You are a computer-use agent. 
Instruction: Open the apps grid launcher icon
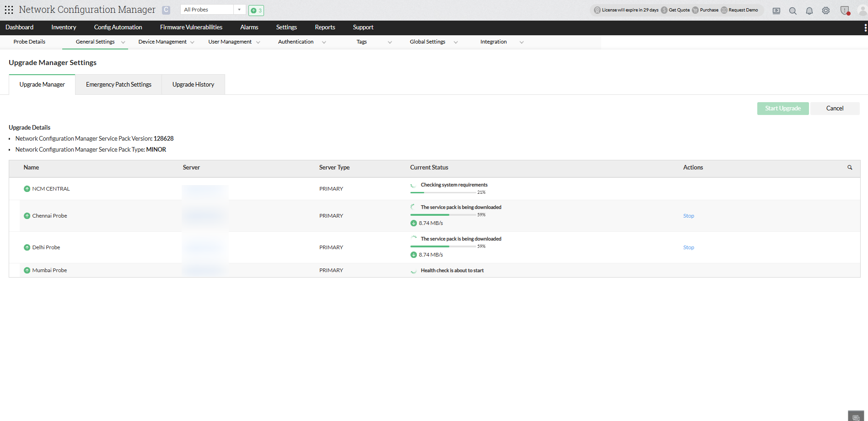[x=9, y=10]
